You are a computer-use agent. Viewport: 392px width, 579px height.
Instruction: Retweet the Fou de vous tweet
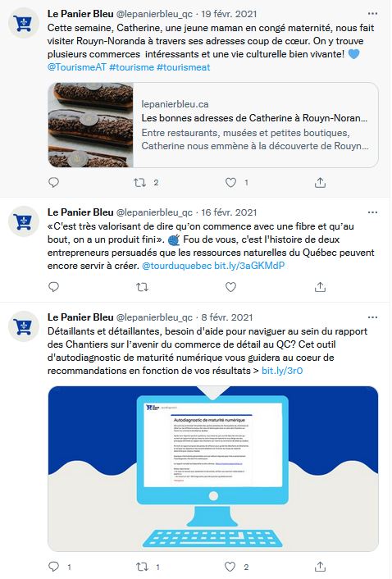coord(142,287)
